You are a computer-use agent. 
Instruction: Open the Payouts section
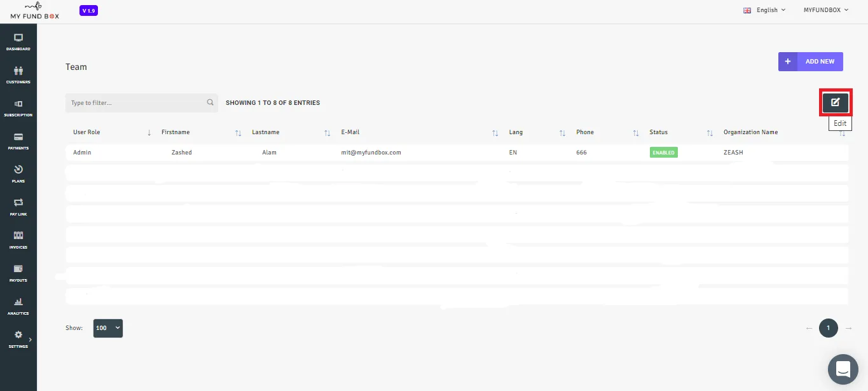click(18, 273)
